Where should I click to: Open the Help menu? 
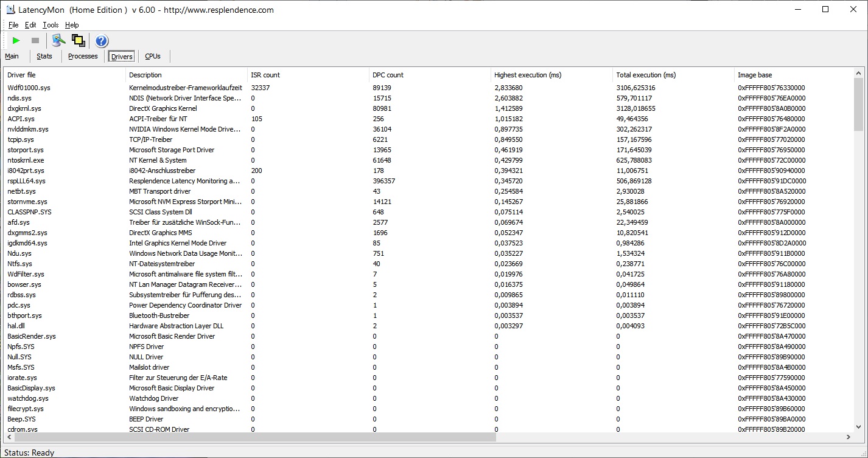click(72, 25)
